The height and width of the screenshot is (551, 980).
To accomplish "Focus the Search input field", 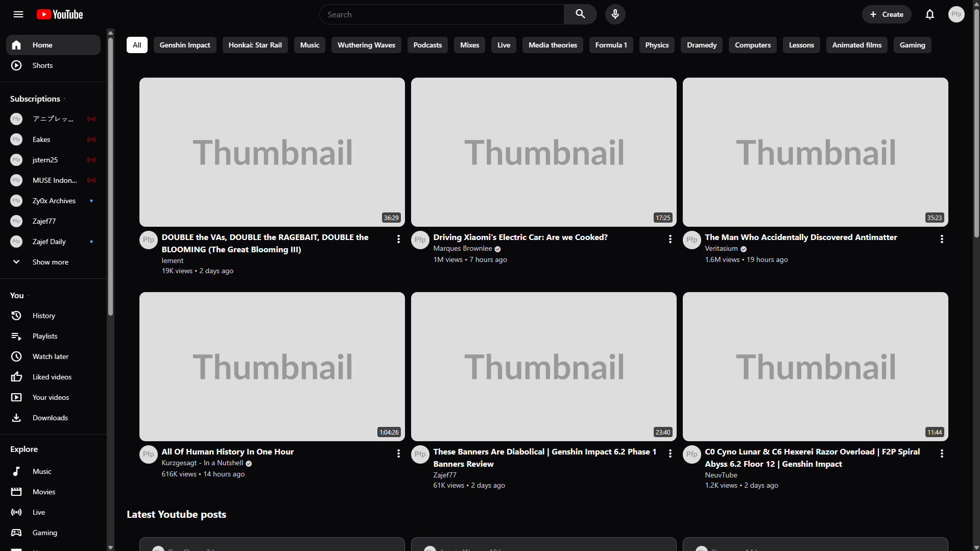I will (442, 14).
